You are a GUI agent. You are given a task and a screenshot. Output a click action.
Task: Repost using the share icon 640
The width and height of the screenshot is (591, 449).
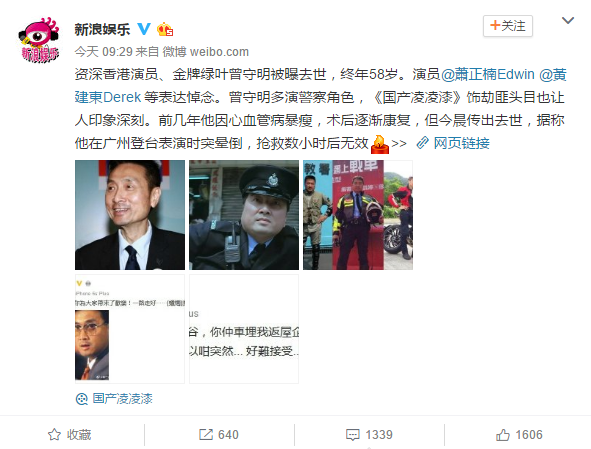click(x=219, y=435)
